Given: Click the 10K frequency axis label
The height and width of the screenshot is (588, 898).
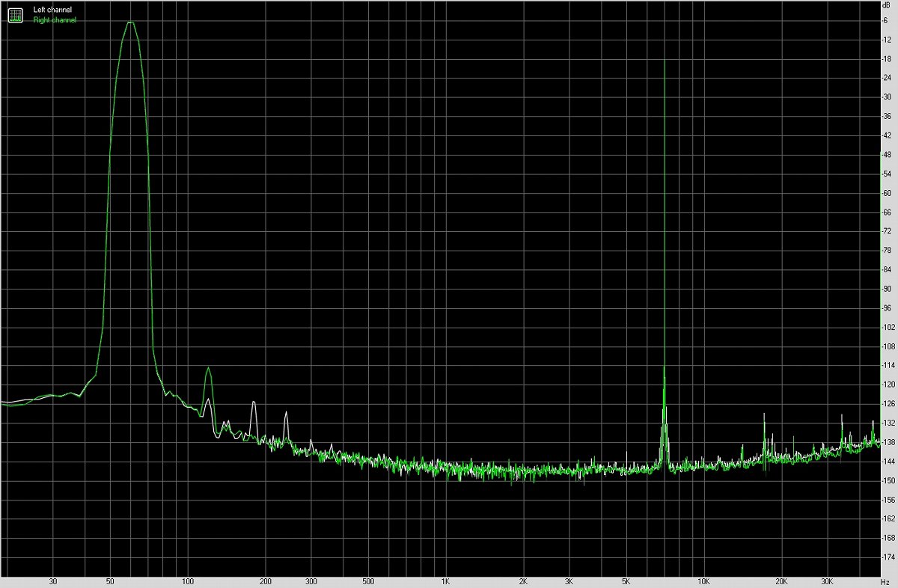Looking at the screenshot, I should [703, 581].
